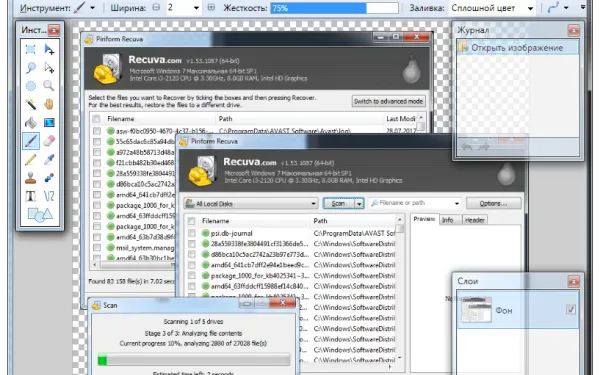Image resolution: width=600 pixels, height=375 pixels.
Task: Click front Recuva file list vertical scrollbar
Action: coord(399,289)
